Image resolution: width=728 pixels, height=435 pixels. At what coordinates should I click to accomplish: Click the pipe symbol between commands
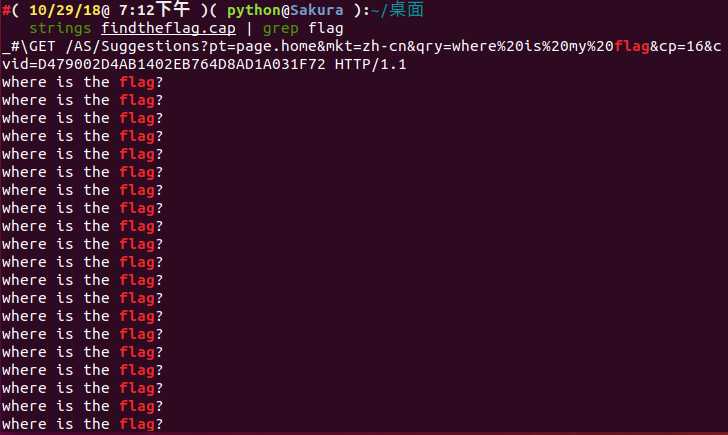click(x=249, y=29)
